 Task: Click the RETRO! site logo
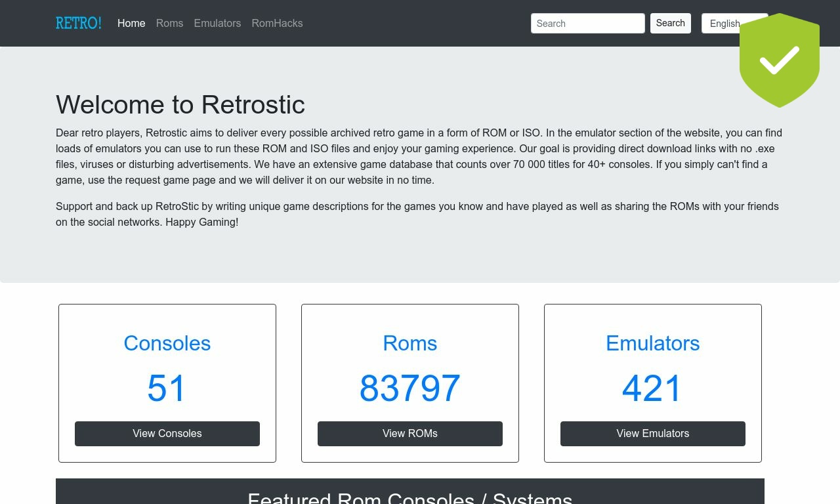tap(79, 23)
